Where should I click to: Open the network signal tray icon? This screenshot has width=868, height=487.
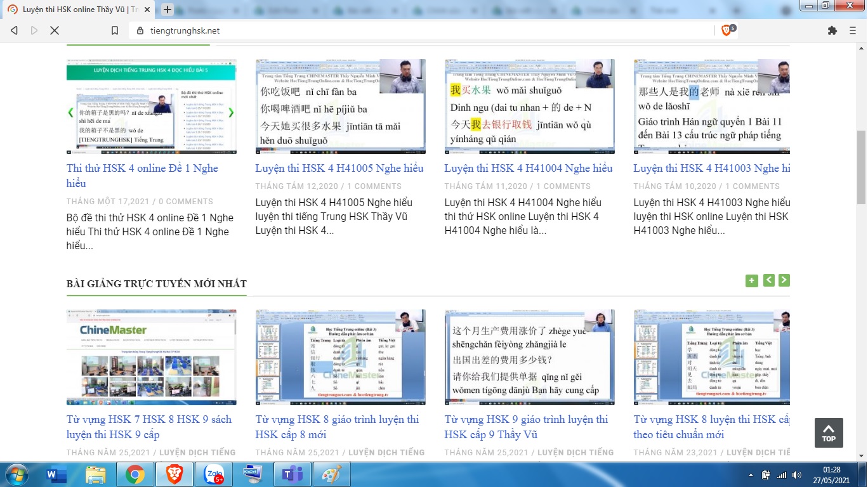[x=782, y=475]
